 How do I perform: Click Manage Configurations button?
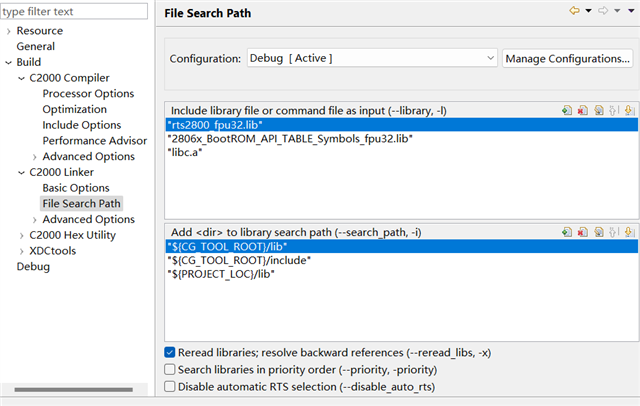pos(568,59)
